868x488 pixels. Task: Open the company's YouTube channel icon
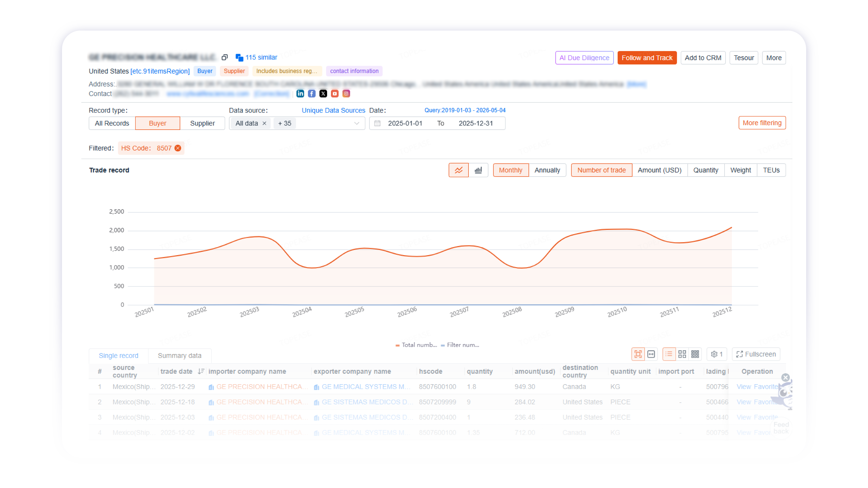pos(335,94)
